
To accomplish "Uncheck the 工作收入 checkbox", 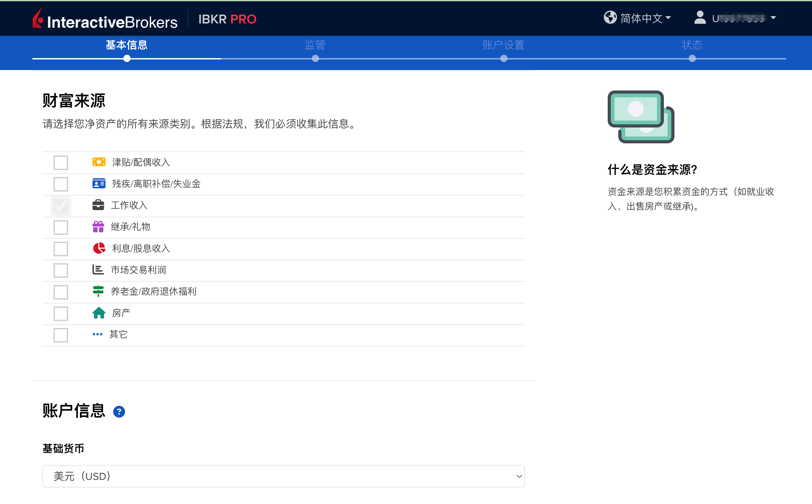I will point(61,206).
